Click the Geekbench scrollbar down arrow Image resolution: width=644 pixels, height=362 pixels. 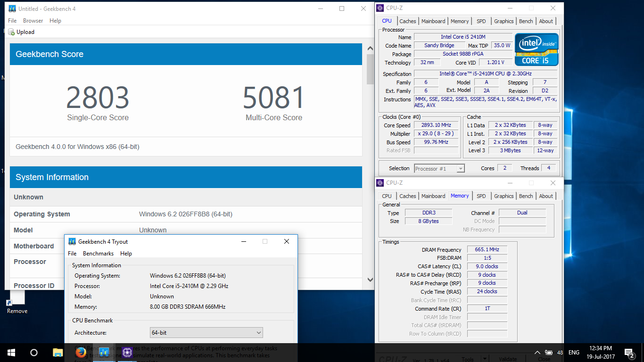point(370,280)
